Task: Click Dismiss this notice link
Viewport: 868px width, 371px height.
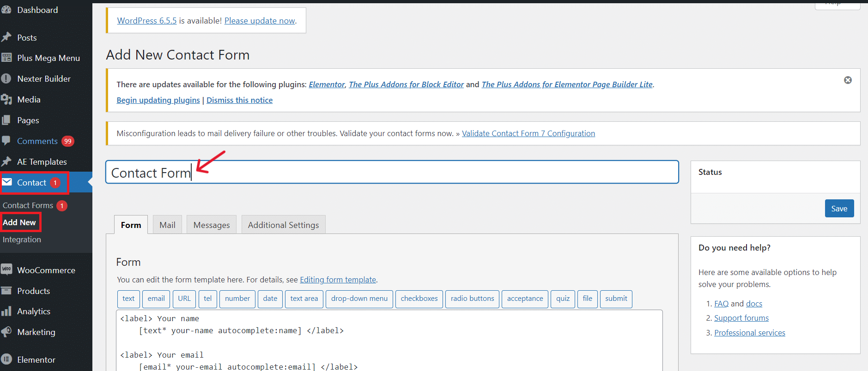Action: (x=240, y=100)
